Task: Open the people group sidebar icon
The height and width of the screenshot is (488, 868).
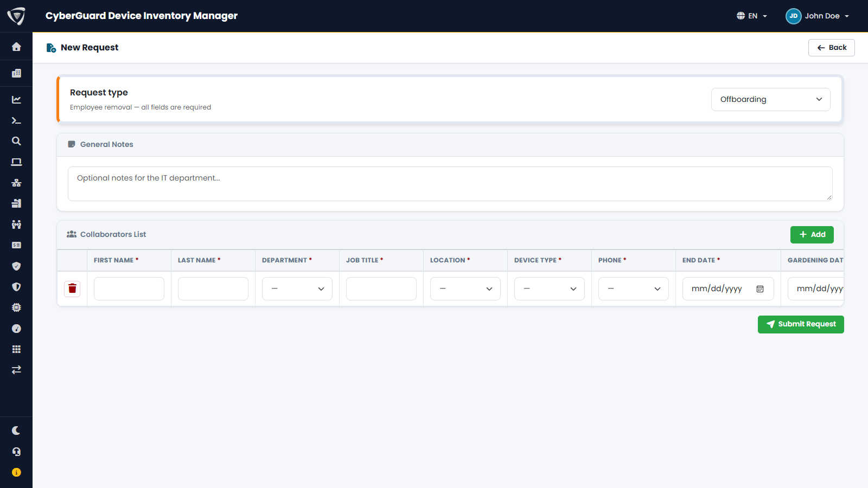Action: (x=16, y=224)
